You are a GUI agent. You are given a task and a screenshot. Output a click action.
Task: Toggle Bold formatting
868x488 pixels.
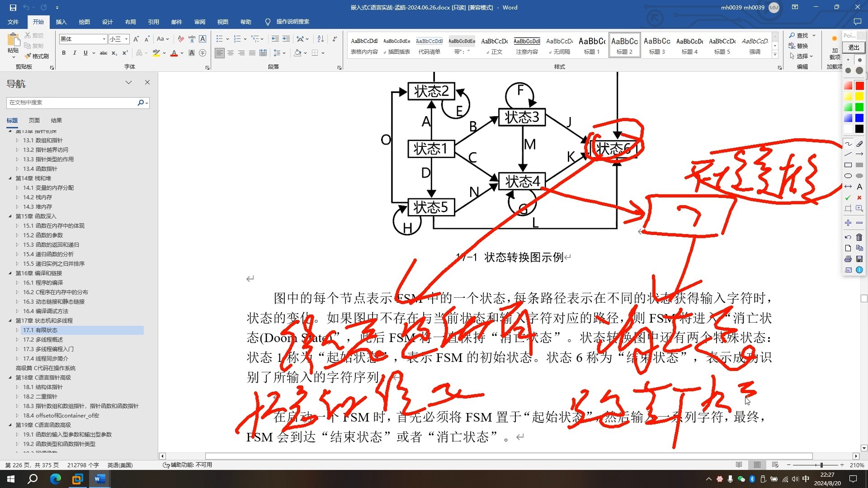click(x=64, y=53)
